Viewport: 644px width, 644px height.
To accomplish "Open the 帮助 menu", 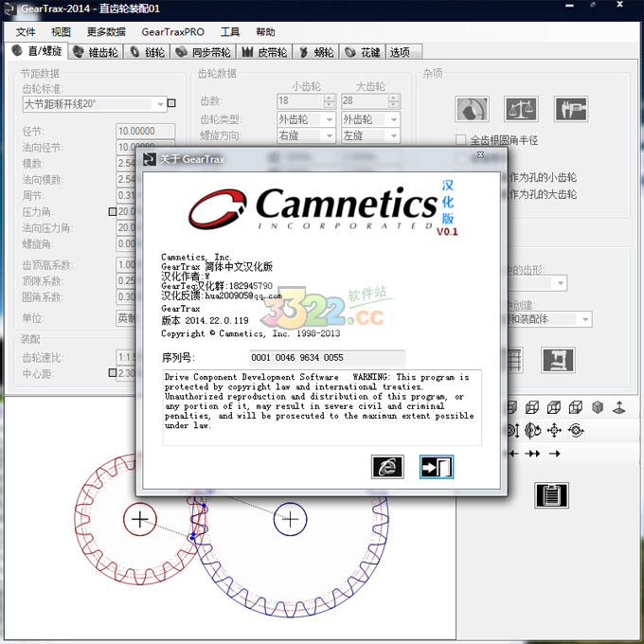I will 265,32.
